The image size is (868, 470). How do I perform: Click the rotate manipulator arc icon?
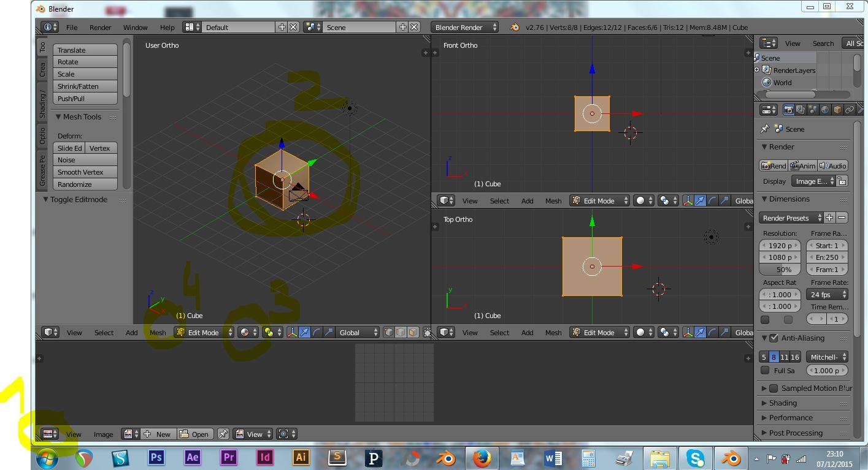317,332
